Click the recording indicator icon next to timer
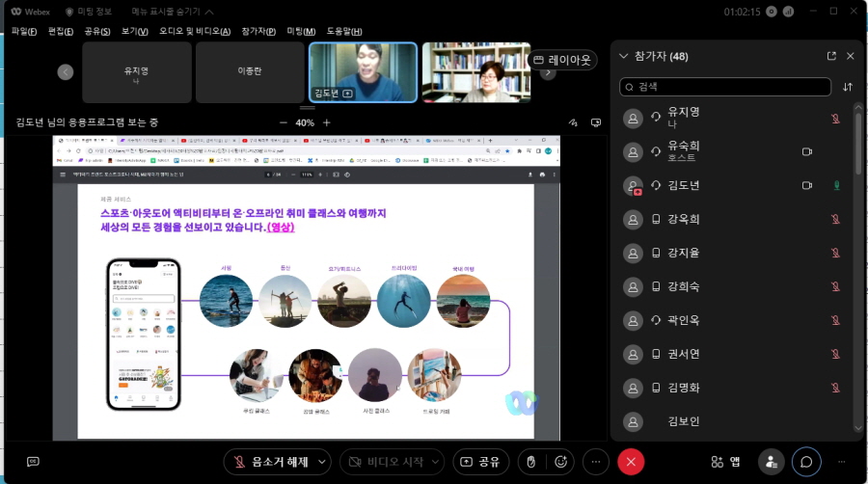The width and height of the screenshot is (868, 484). (772, 12)
